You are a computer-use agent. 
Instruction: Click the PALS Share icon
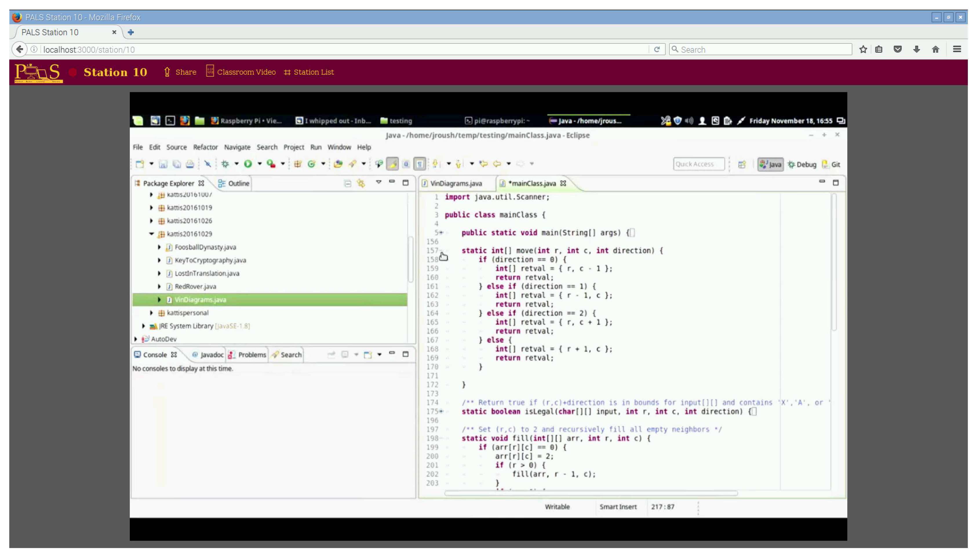pos(167,72)
